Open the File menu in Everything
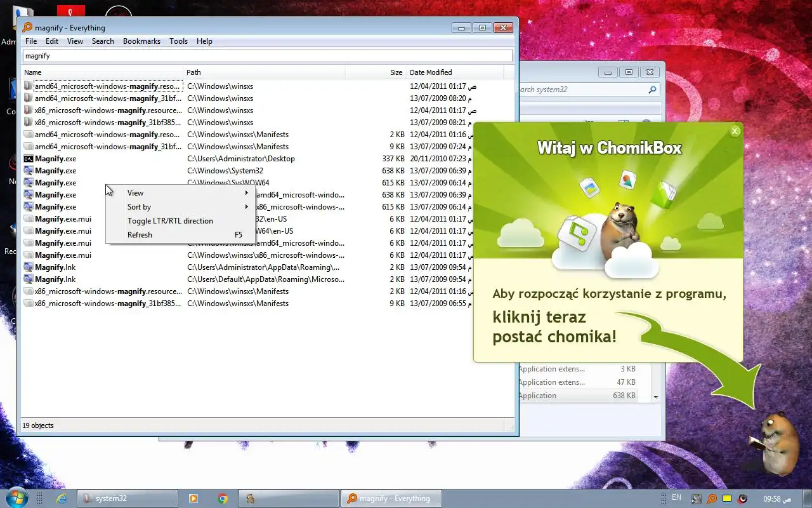The height and width of the screenshot is (508, 812). point(31,41)
